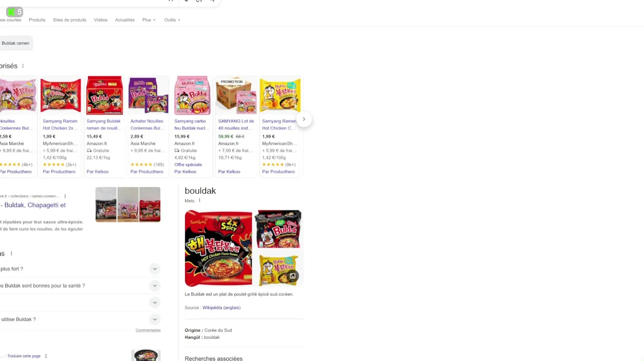Open three-dot options beside sponsored heading
Screen dimensions: 644x361
coord(23,66)
